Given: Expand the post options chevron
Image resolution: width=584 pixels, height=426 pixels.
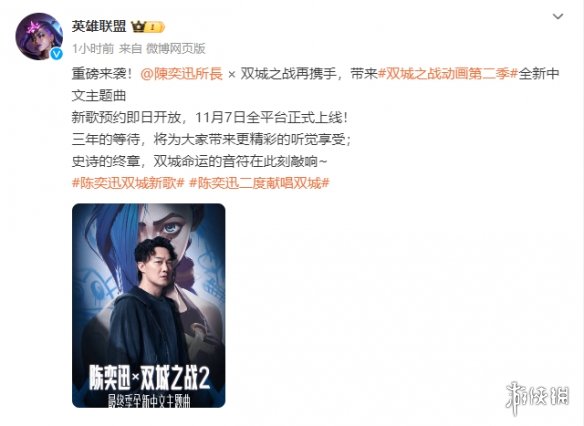Looking at the screenshot, I should (558, 16).
